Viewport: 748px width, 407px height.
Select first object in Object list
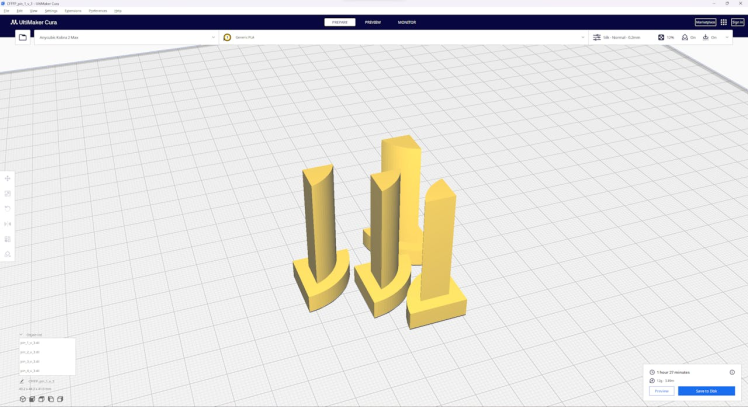[x=47, y=343]
